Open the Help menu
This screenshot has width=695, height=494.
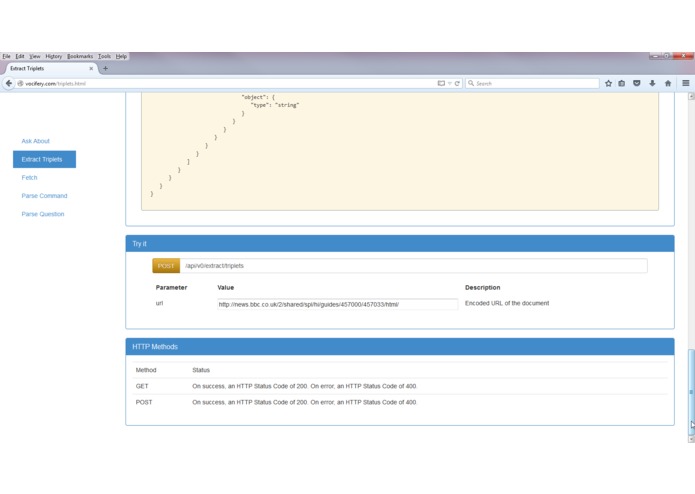[x=121, y=56]
